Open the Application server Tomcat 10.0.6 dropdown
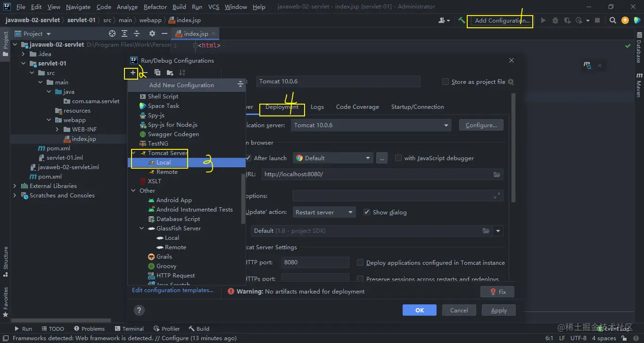The width and height of the screenshot is (644, 343). 371,125
